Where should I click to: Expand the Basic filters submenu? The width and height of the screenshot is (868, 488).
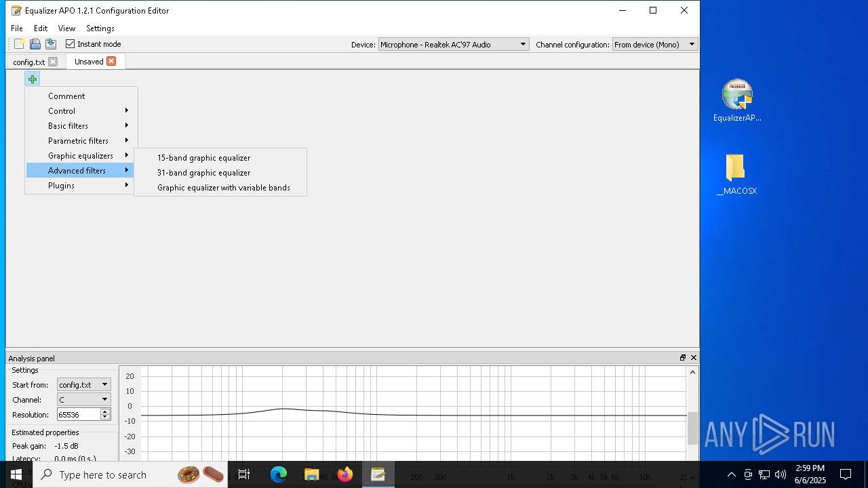tap(81, 126)
